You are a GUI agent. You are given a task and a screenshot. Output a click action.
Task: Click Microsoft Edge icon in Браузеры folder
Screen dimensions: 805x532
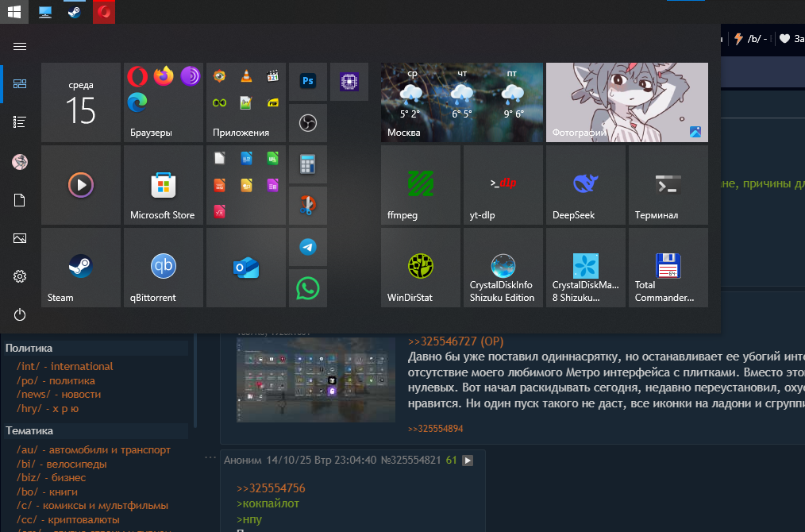tap(137, 102)
